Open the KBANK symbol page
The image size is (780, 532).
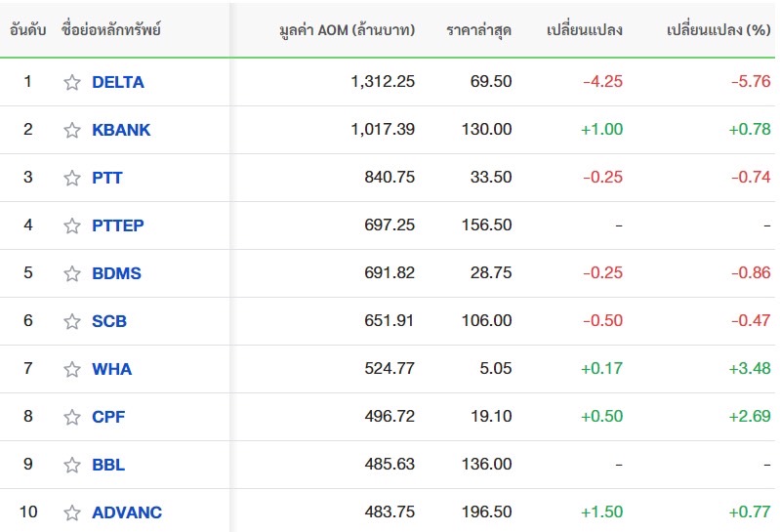pyautogui.click(x=121, y=130)
